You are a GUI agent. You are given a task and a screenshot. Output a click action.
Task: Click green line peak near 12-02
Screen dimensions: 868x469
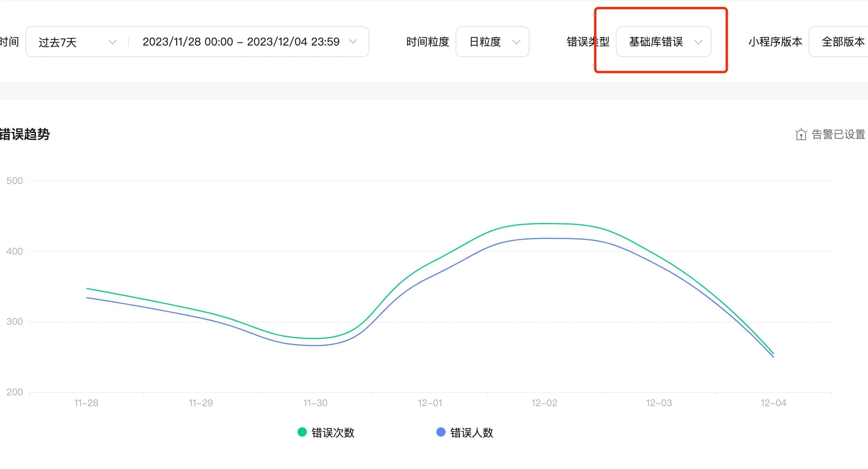click(544, 224)
